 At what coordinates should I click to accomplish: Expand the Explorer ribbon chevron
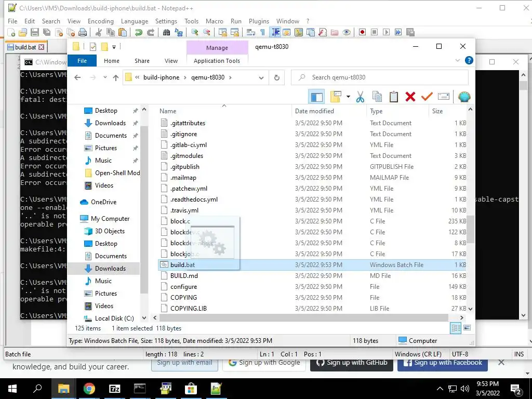[457, 60]
